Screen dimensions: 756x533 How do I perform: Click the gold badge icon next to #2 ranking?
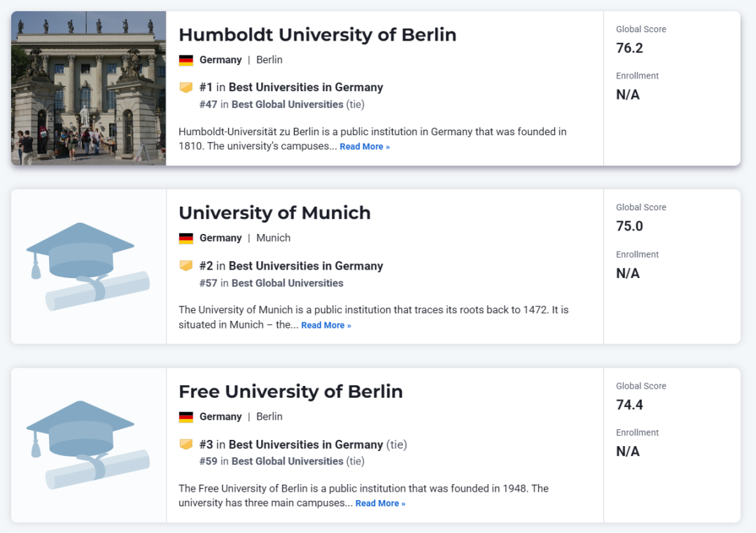pyautogui.click(x=186, y=265)
